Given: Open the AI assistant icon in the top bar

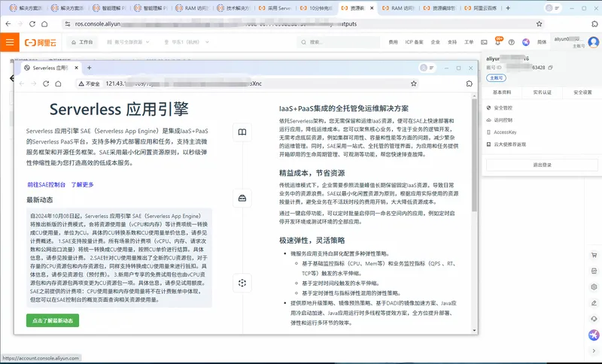Looking at the screenshot, I should click(525, 42).
